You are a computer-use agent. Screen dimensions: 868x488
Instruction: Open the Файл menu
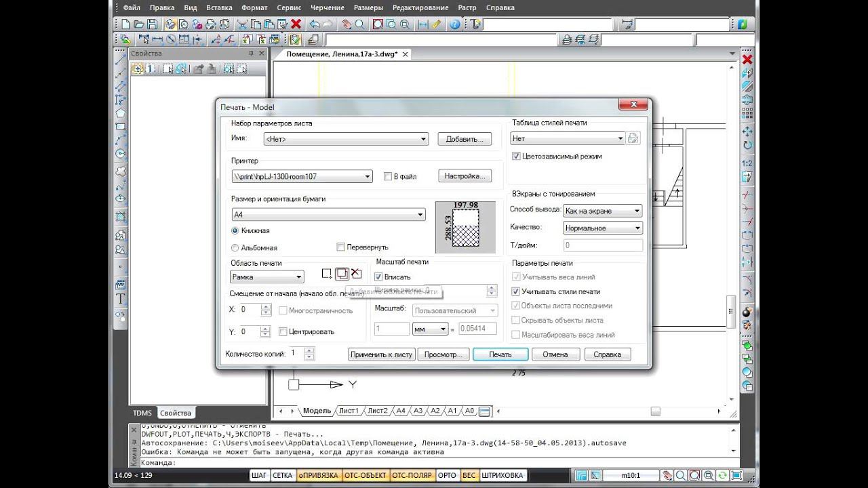(132, 7)
